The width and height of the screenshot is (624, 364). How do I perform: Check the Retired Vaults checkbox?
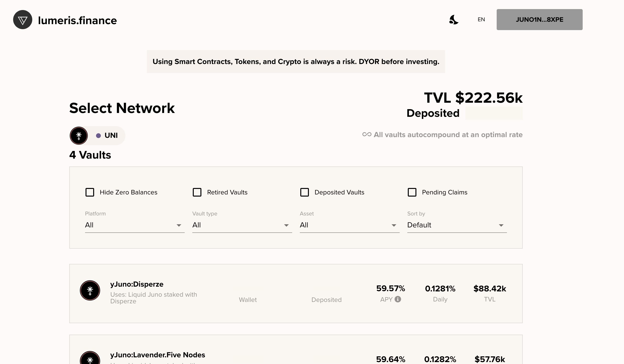[197, 193]
